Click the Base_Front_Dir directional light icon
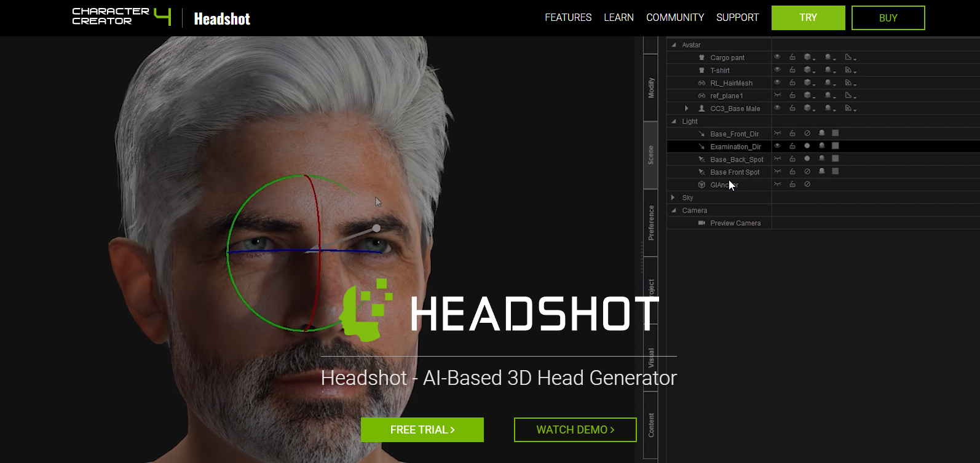The image size is (980, 463). (701, 134)
